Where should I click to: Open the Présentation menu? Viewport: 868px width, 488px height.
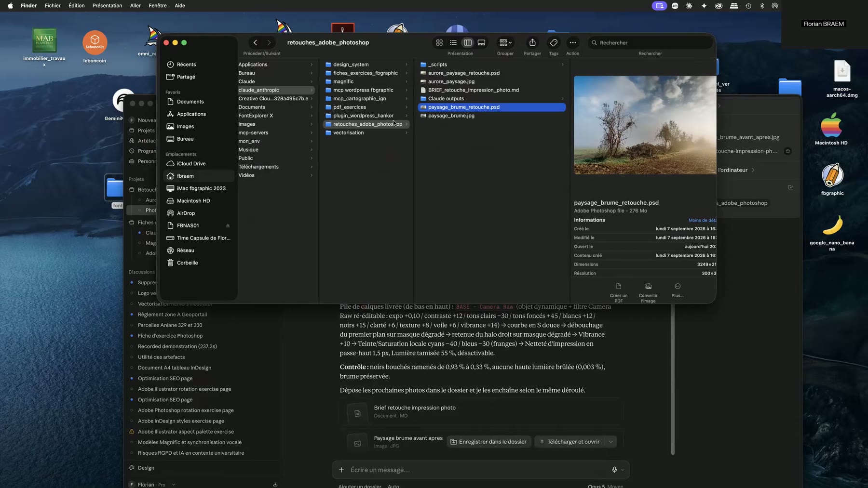[x=107, y=6]
